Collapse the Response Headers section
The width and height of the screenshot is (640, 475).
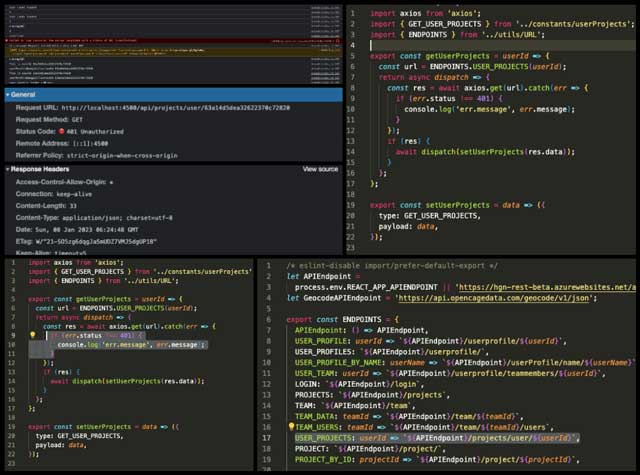[7, 169]
